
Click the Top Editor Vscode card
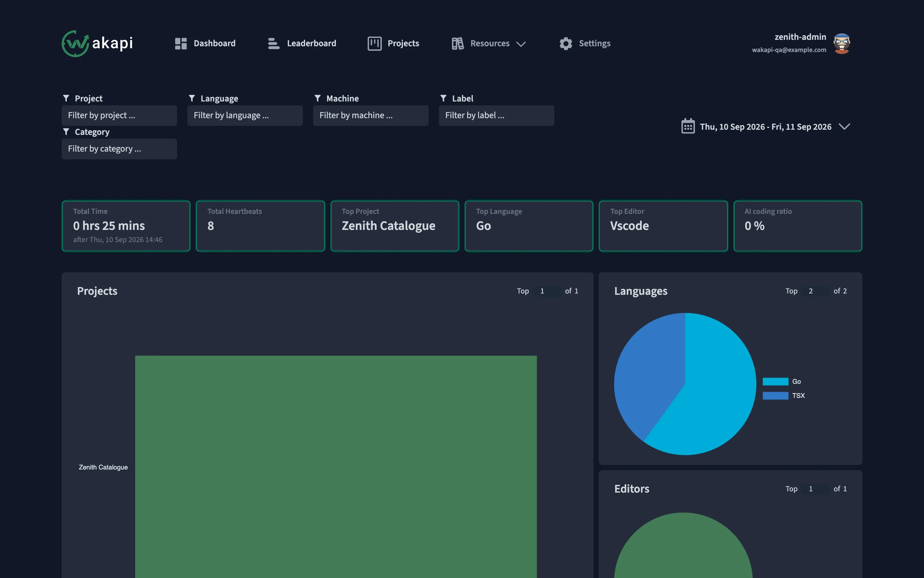click(x=663, y=226)
